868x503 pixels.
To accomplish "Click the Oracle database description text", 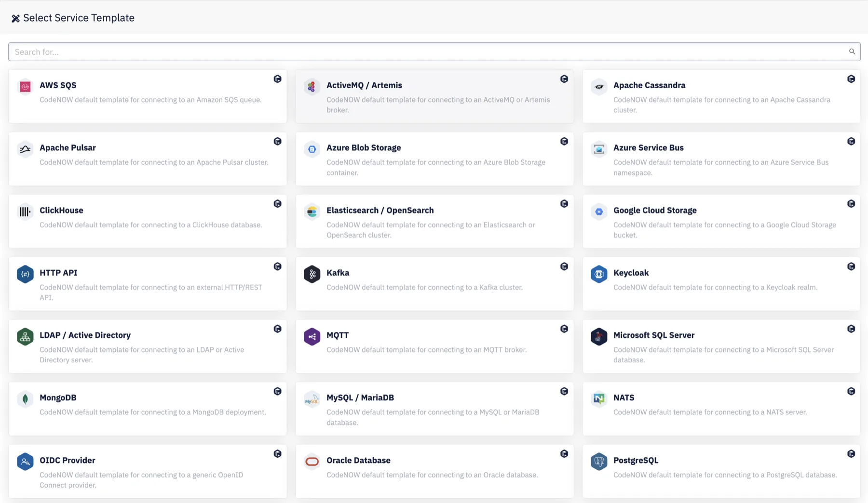I will pos(432,475).
